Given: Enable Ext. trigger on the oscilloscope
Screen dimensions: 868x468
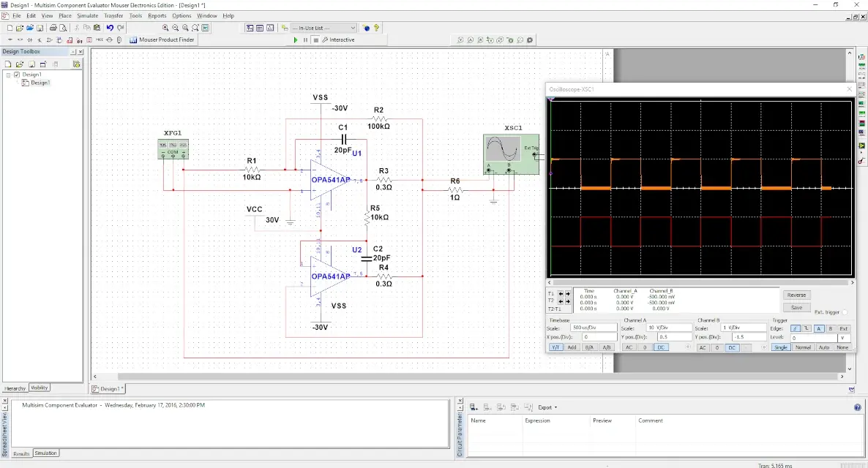Looking at the screenshot, I should pyautogui.click(x=845, y=312).
